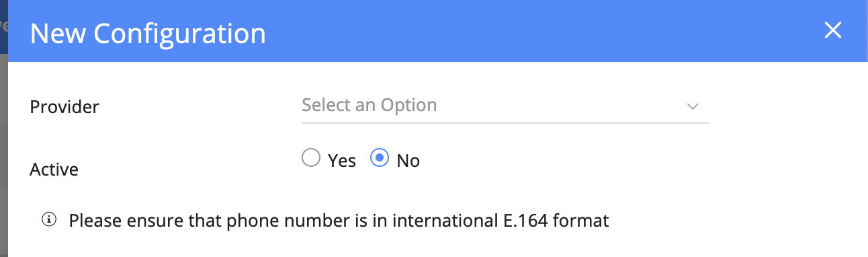Select the Yes radio button for Active
The width and height of the screenshot is (868, 257).
point(310,158)
